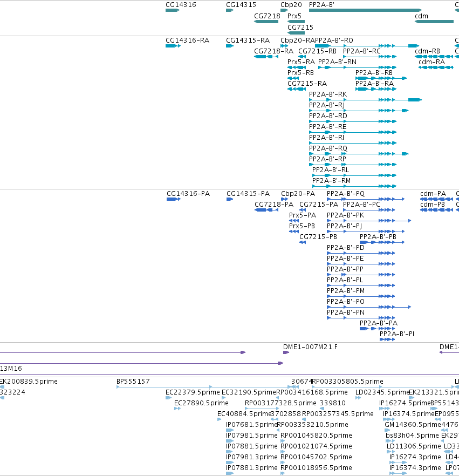
Task: Click the Cbp20 gene label
Action: [x=291, y=5]
